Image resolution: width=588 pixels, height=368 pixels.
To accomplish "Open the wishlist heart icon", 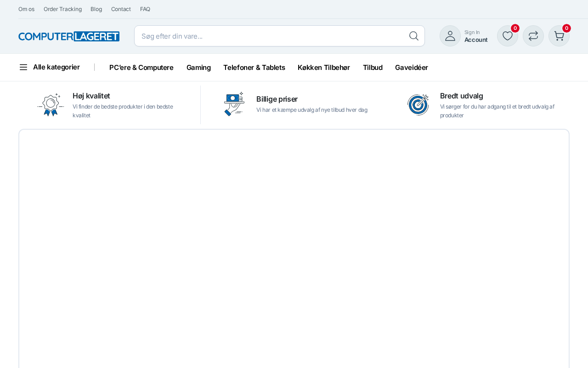I will (507, 36).
